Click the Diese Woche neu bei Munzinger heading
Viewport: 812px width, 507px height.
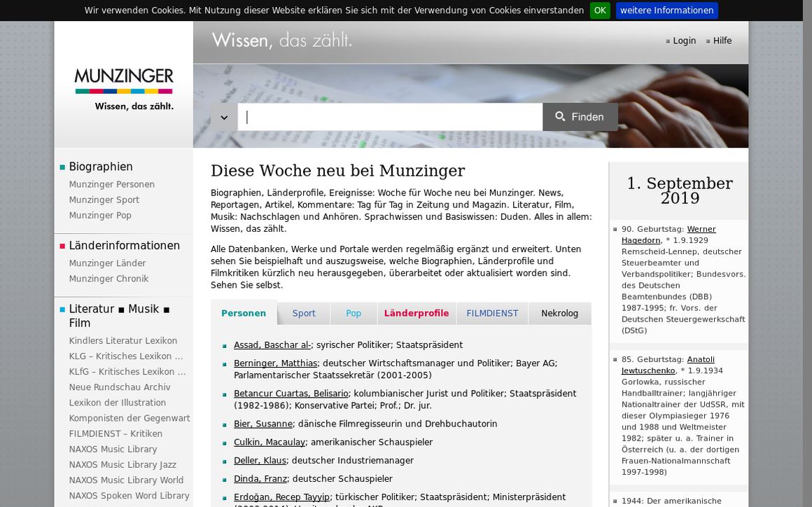click(x=337, y=170)
